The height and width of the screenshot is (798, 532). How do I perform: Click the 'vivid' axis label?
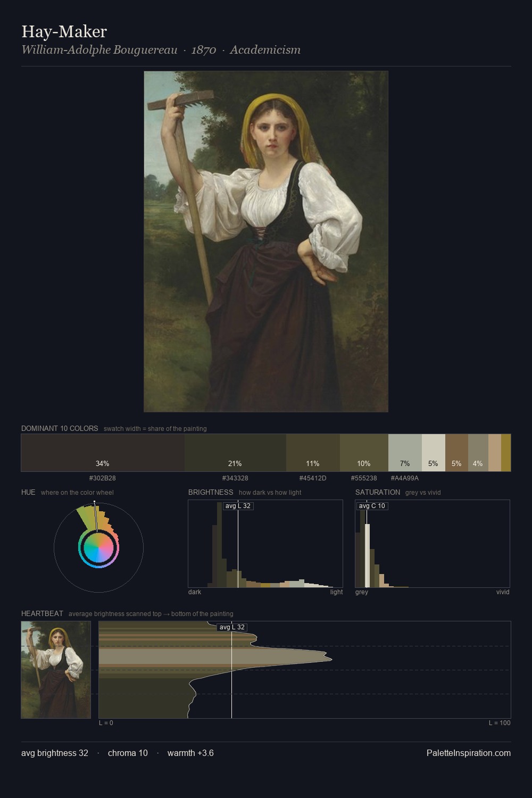tap(503, 592)
